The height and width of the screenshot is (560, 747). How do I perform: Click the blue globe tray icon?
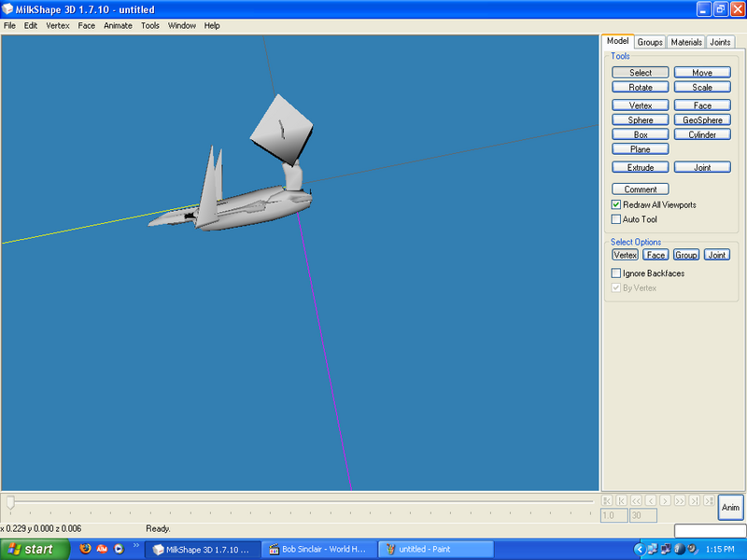tap(680, 549)
